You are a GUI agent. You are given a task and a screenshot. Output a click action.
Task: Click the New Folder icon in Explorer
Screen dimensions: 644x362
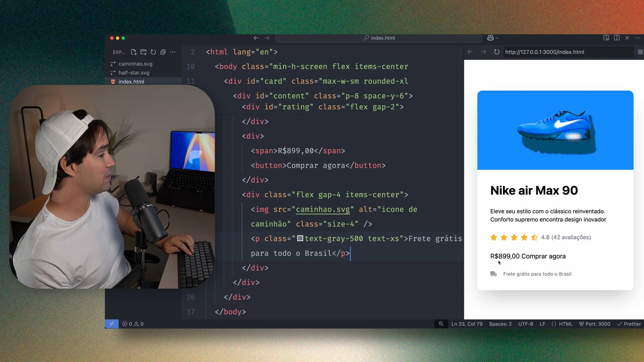(x=144, y=52)
